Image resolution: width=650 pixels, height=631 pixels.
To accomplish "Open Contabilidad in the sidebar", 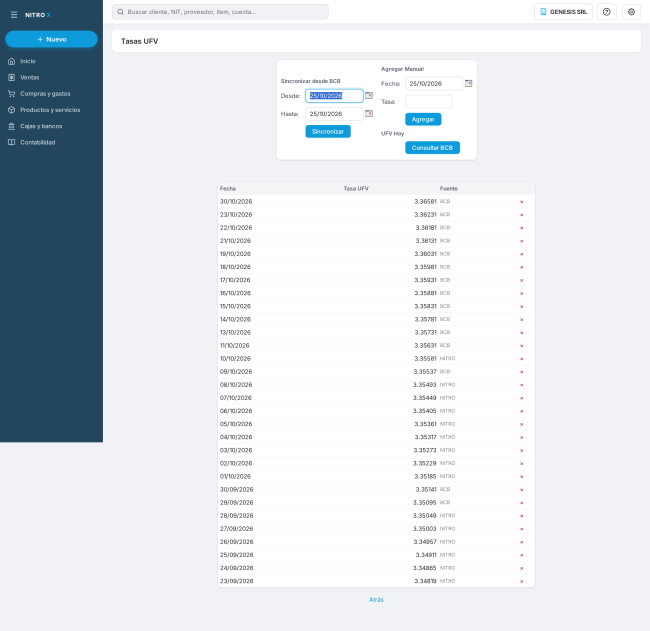I will click(x=37, y=142).
